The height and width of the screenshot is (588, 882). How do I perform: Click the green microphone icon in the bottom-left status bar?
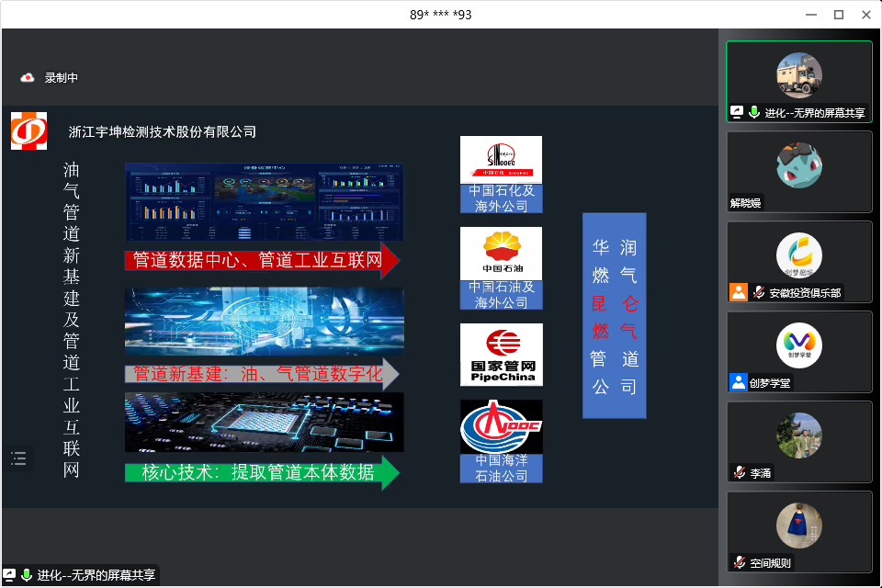pyautogui.click(x=27, y=575)
